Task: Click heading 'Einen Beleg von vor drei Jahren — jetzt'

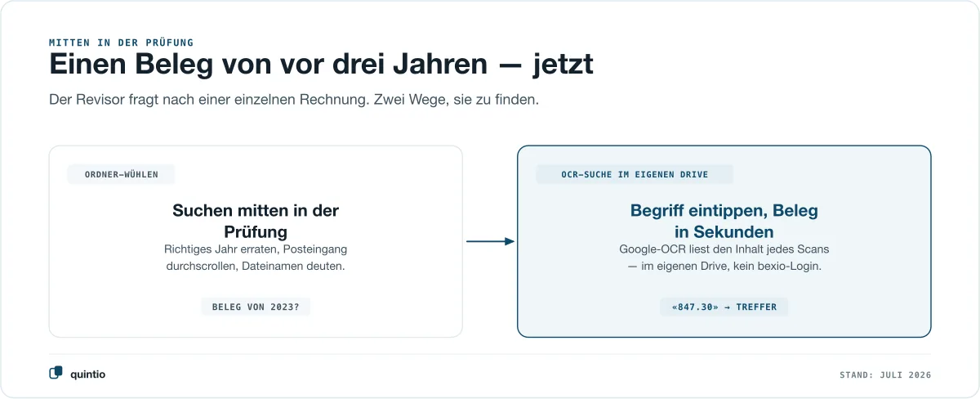Action: point(321,65)
